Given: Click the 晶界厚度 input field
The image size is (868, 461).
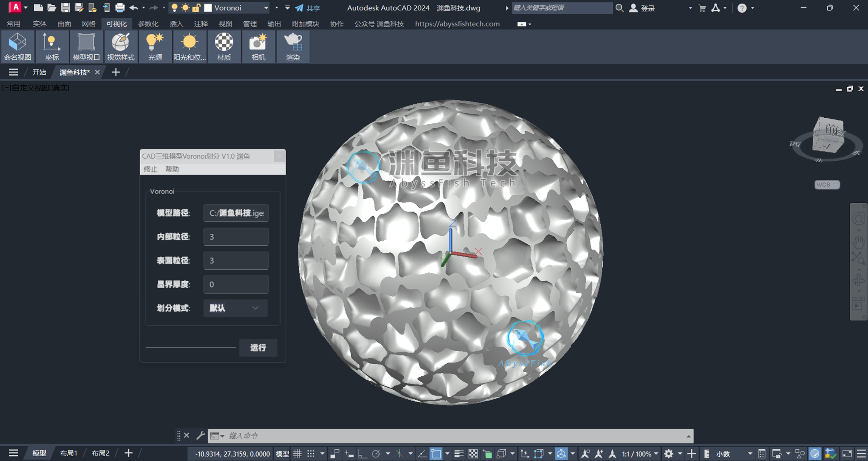Looking at the screenshot, I should coord(236,285).
